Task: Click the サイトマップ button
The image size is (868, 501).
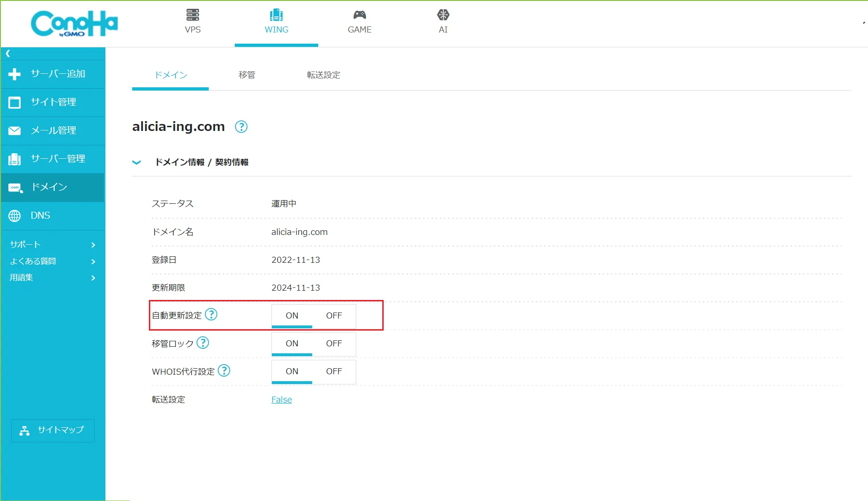Action: click(x=53, y=430)
